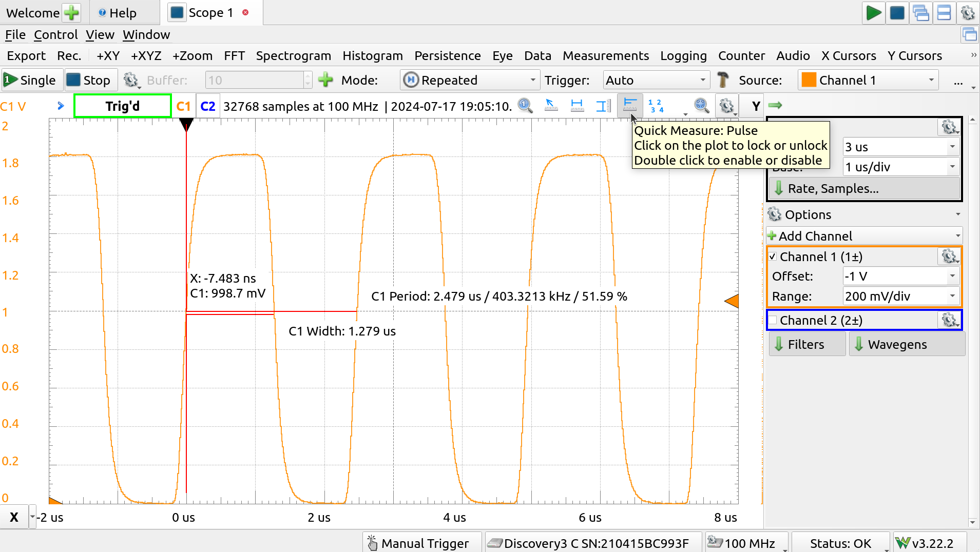
Task: Open the Mode dropdown showing Repeated
Action: [x=470, y=80]
